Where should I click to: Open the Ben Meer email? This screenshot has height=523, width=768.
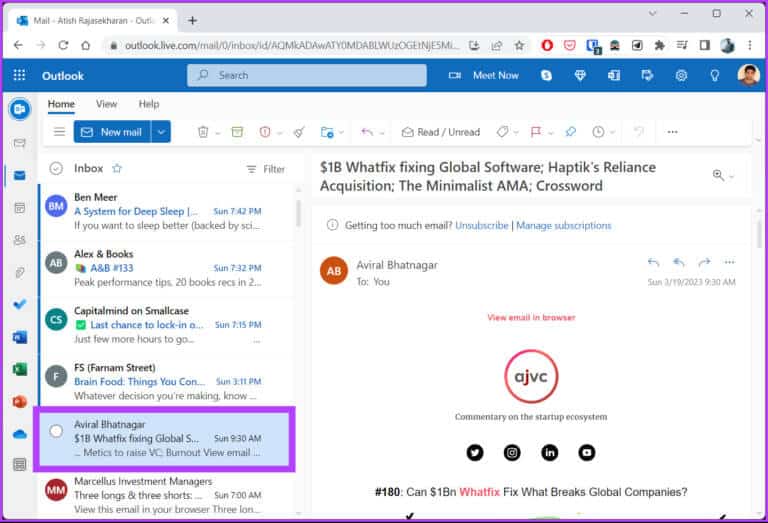[x=167, y=212]
